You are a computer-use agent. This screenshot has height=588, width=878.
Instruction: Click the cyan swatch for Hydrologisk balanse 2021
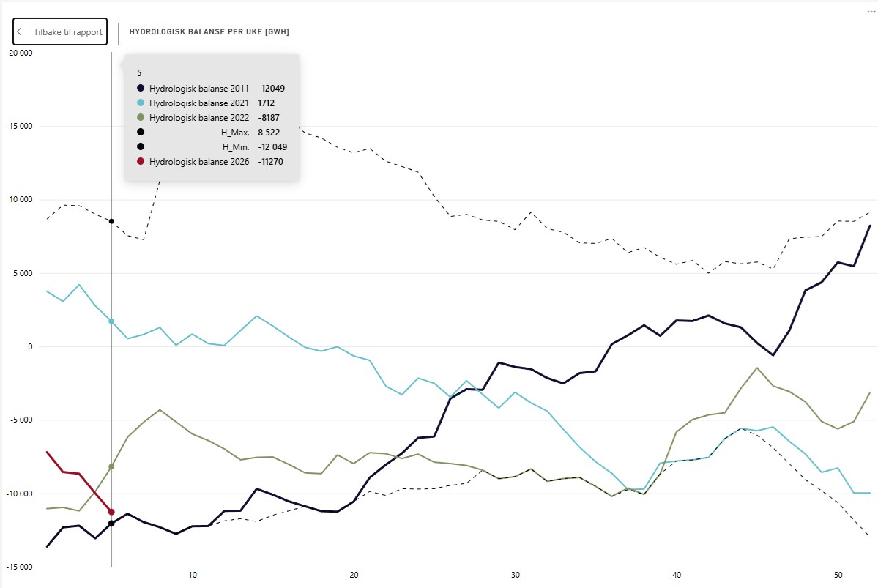click(x=140, y=103)
